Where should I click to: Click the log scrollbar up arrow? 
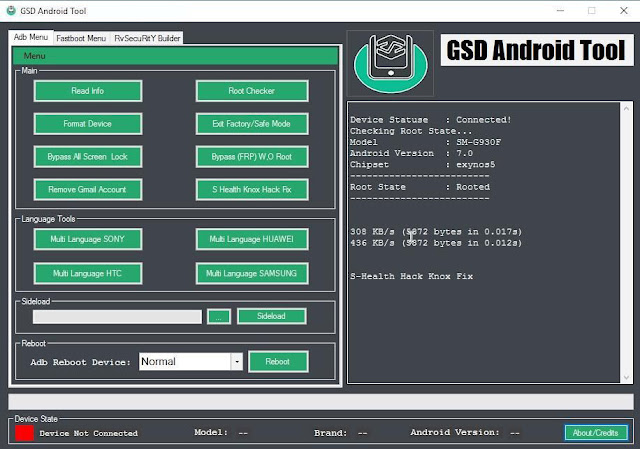[x=626, y=108]
